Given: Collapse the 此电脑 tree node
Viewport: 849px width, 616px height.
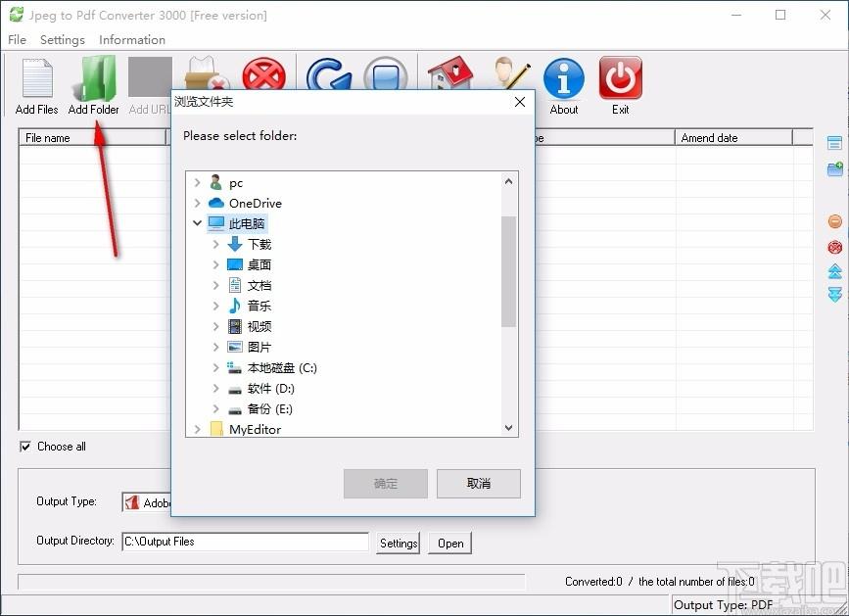Looking at the screenshot, I should coord(198,224).
